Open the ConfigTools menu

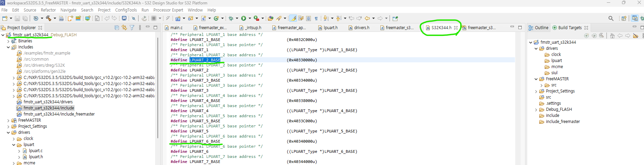coord(126,10)
